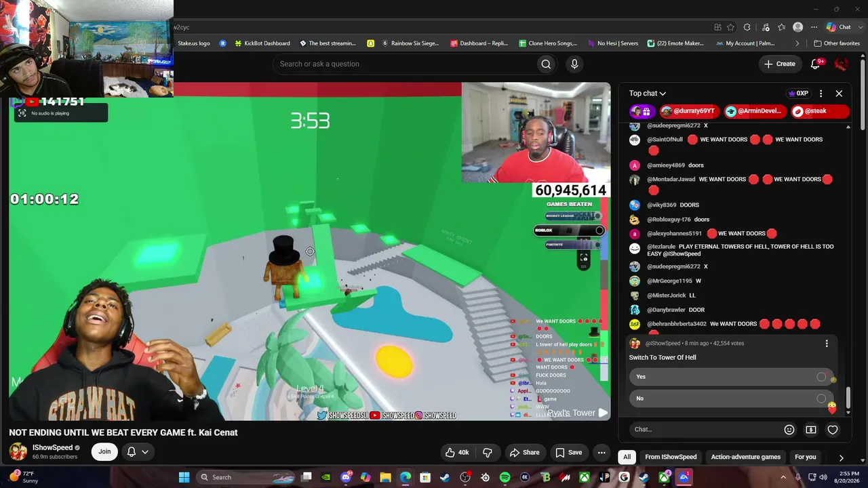868x488 pixels.
Task: Click the Join channel button
Action: pyautogui.click(x=104, y=451)
